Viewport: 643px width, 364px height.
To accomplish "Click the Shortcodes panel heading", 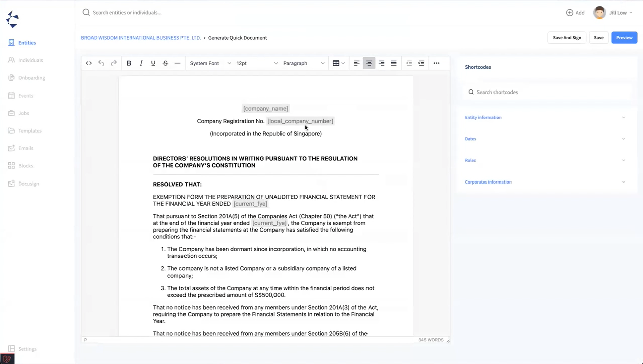I will [x=478, y=67].
